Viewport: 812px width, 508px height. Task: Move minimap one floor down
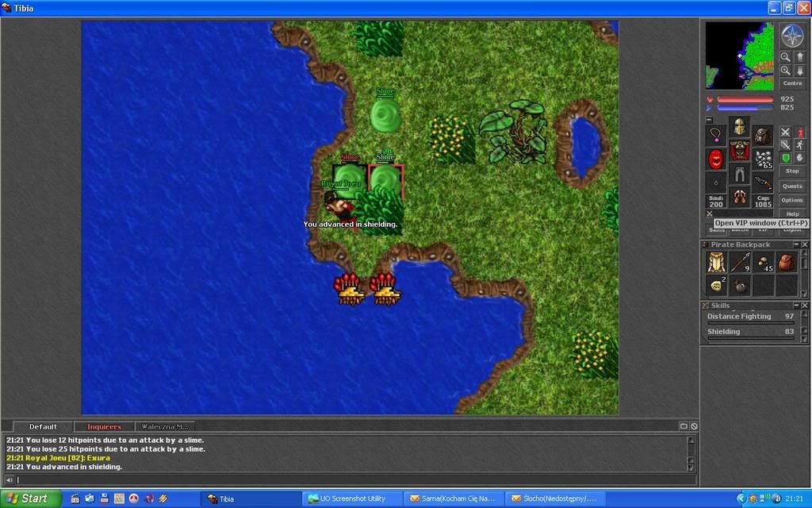[799, 70]
